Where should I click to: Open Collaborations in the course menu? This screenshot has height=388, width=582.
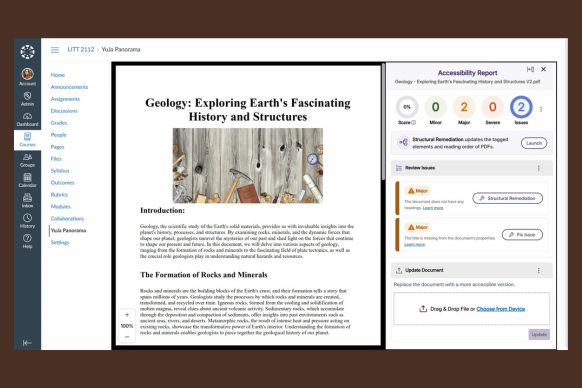tap(68, 218)
